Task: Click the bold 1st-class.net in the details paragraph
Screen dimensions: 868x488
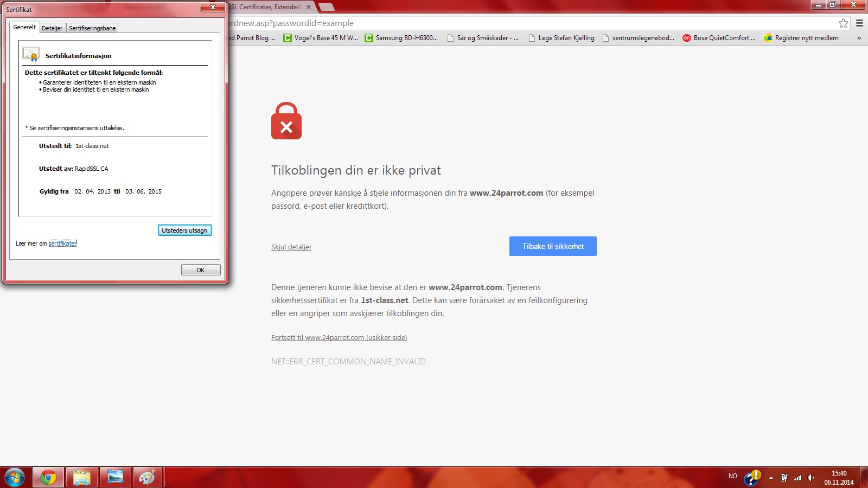Action: pyautogui.click(x=385, y=300)
